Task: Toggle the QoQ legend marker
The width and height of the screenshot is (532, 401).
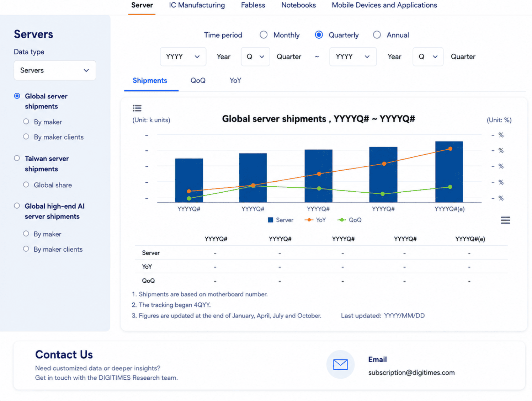Action: click(x=341, y=220)
